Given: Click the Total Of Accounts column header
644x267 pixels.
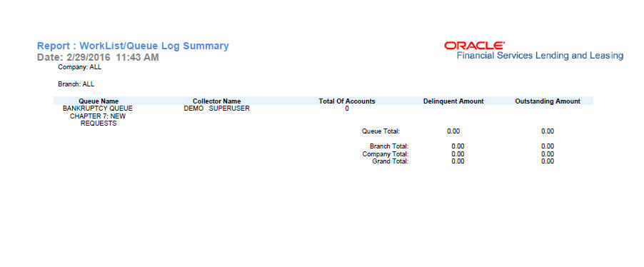Looking at the screenshot, I should 347,101.
